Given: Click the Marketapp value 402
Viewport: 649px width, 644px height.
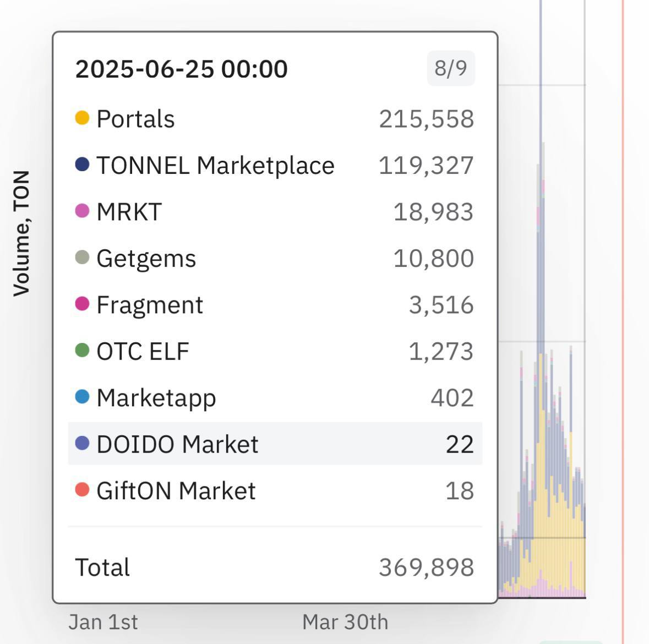Looking at the screenshot, I should pyautogui.click(x=452, y=398).
